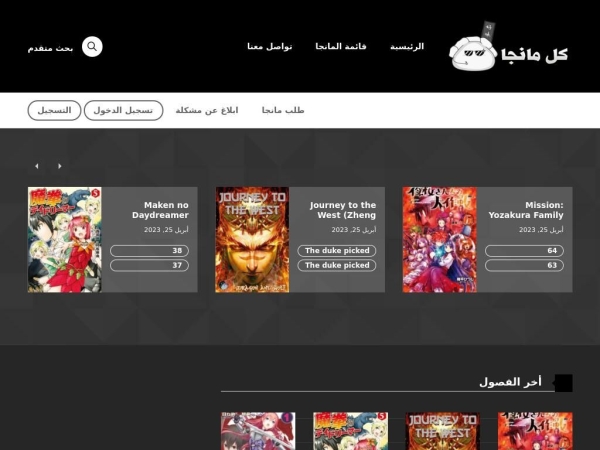This screenshot has height=450, width=600.
Task: Open upper 'The duke picked' chapter button
Action: (337, 251)
